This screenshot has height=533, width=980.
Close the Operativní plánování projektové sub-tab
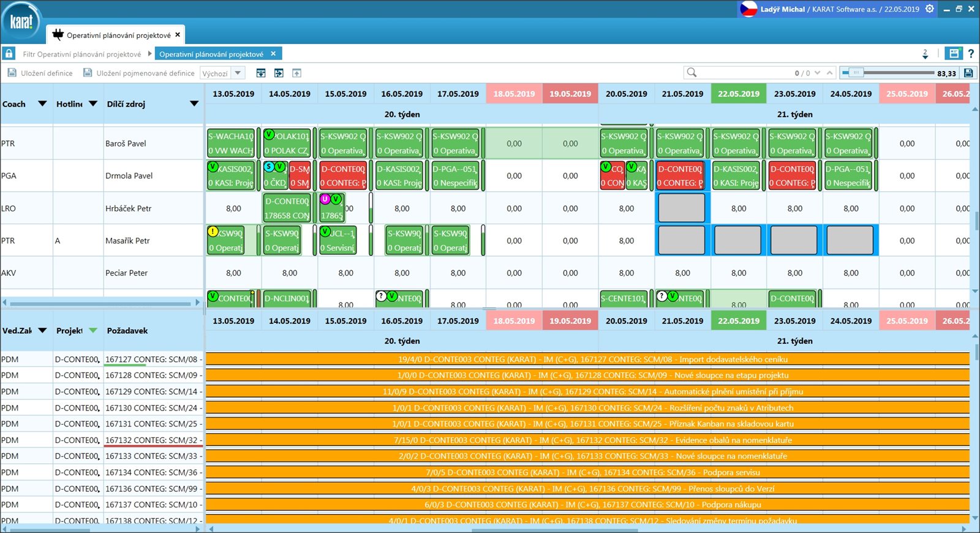tap(273, 53)
